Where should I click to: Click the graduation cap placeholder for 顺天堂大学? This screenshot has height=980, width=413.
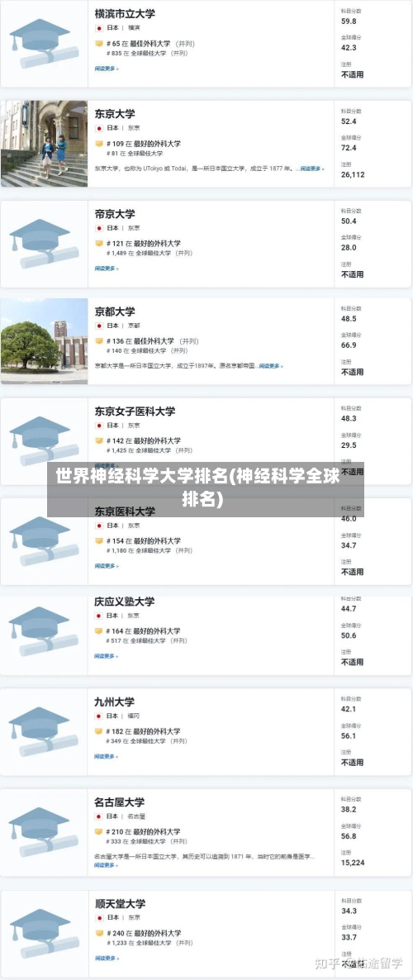pos(44,934)
